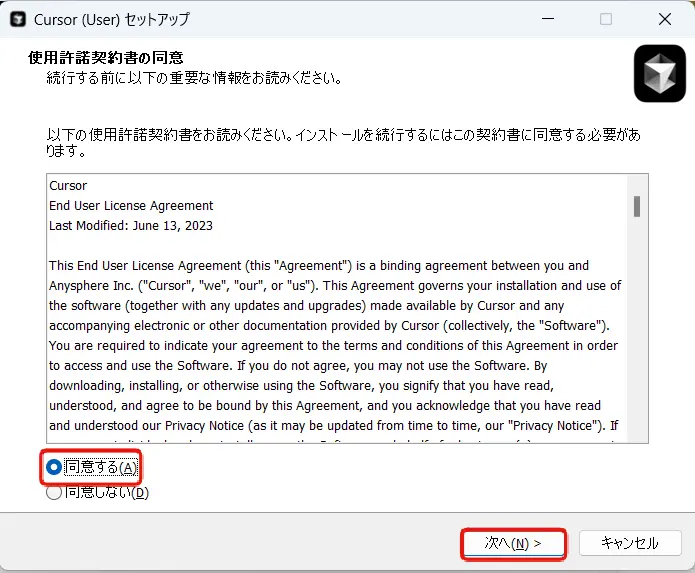Click the large Cursor cube logo
Screen dimensions: 695x573
click(x=660, y=74)
